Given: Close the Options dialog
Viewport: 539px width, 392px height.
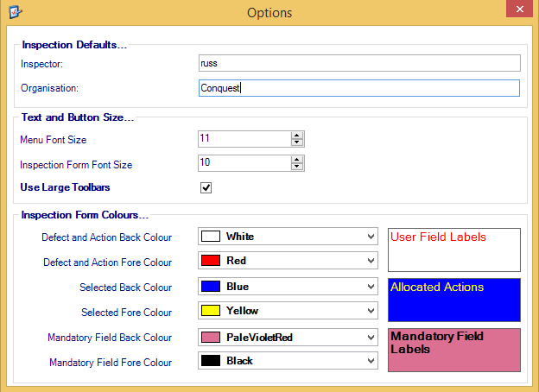Looking at the screenshot, I should (x=519, y=9).
